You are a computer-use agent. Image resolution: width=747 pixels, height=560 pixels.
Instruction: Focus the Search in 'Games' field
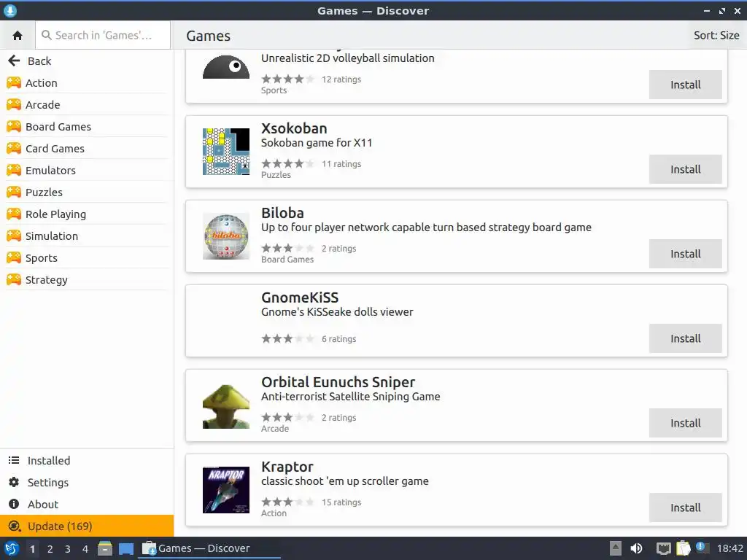click(103, 35)
